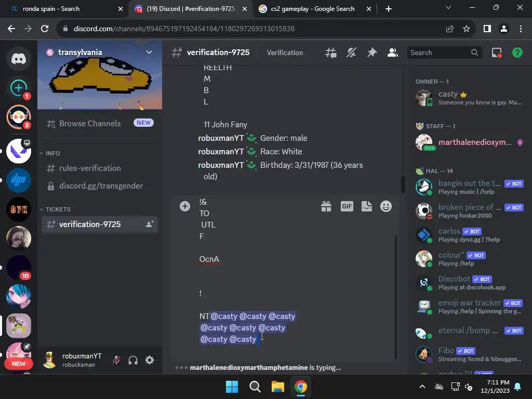The height and width of the screenshot is (399, 532).
Task: Click the add server icon with badge 1
Action: [19, 88]
